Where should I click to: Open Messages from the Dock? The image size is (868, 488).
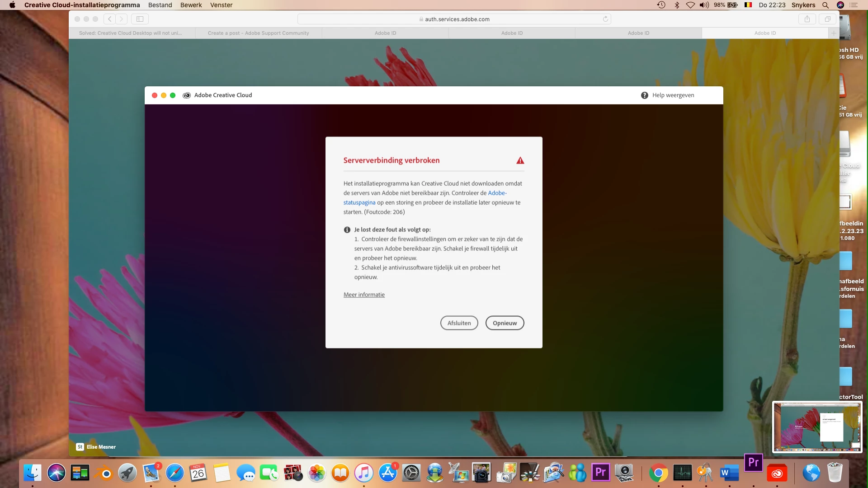(x=246, y=473)
